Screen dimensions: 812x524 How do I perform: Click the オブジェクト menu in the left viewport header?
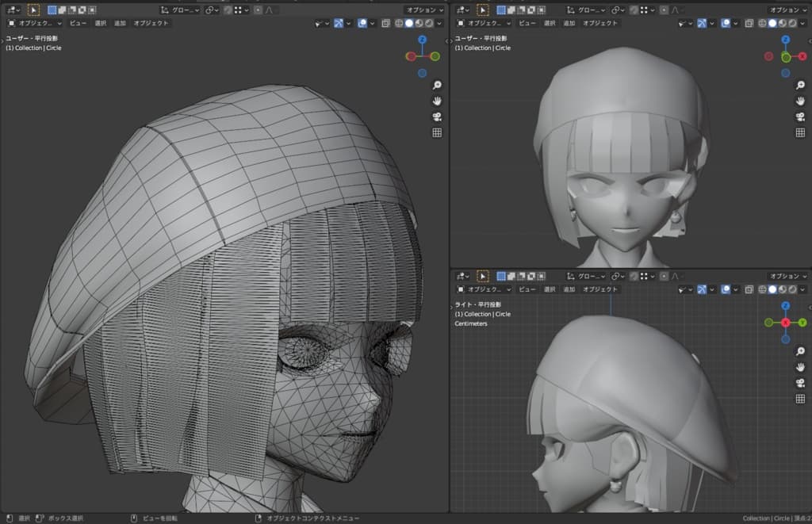coord(151,23)
